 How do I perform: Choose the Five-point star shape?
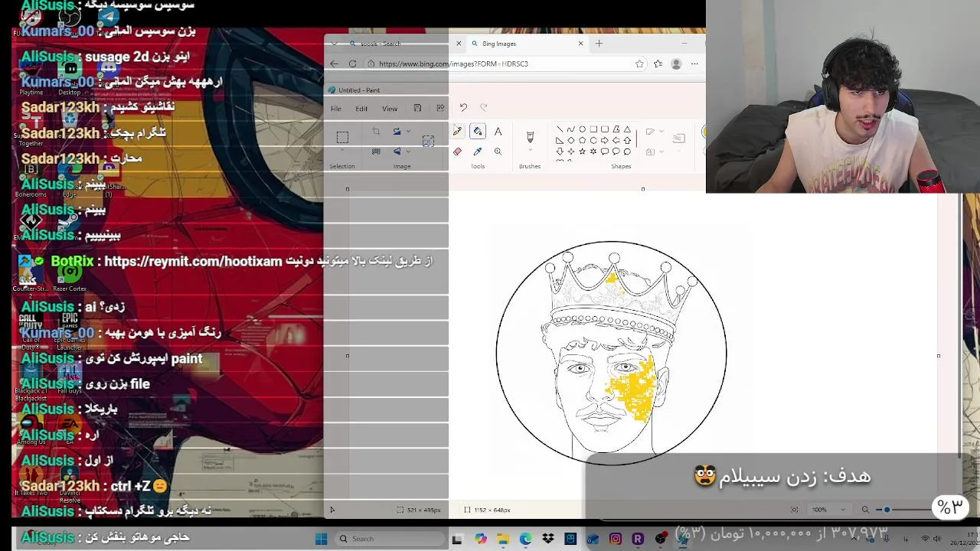pos(582,152)
